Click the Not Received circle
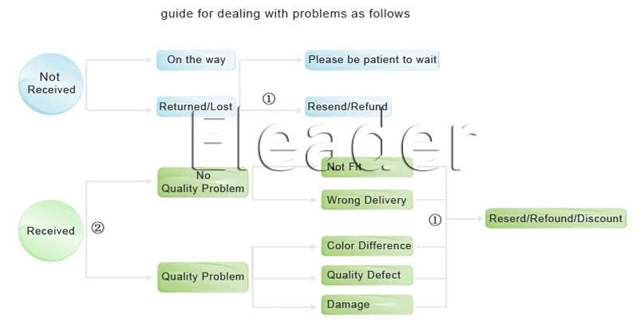Screen dimensions: 644x326 (51, 83)
